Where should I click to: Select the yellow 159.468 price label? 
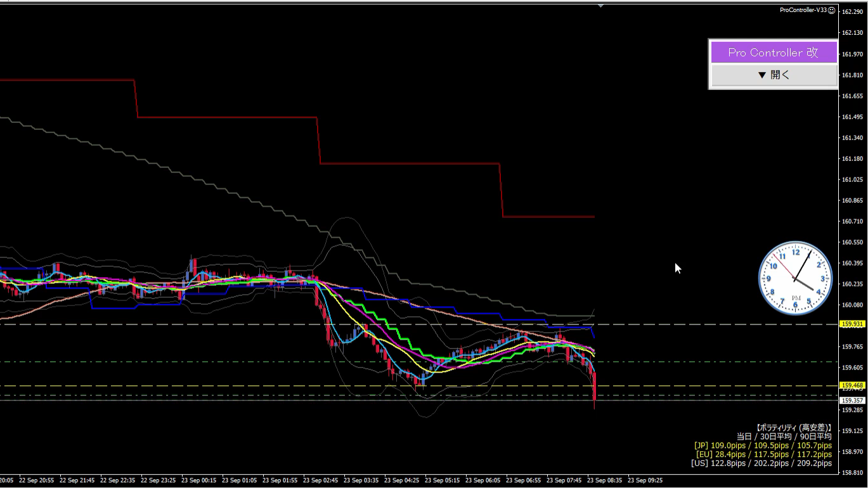[852, 385]
